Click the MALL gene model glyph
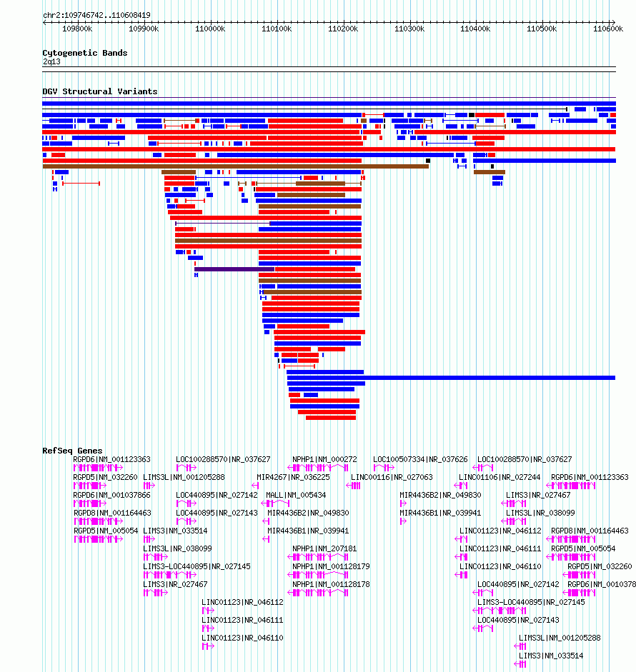The height and width of the screenshot is (672, 636). 275,503
